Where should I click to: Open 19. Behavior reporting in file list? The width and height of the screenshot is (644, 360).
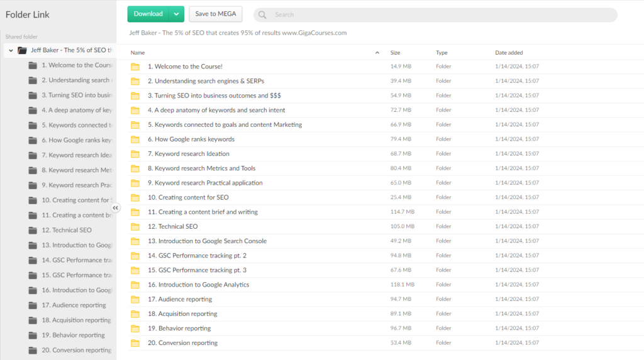pos(179,329)
